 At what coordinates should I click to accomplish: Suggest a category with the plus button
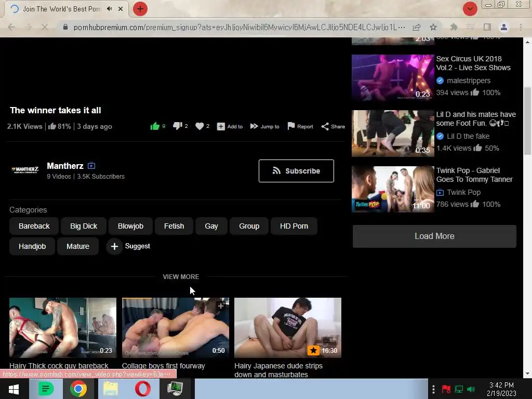pos(114,246)
